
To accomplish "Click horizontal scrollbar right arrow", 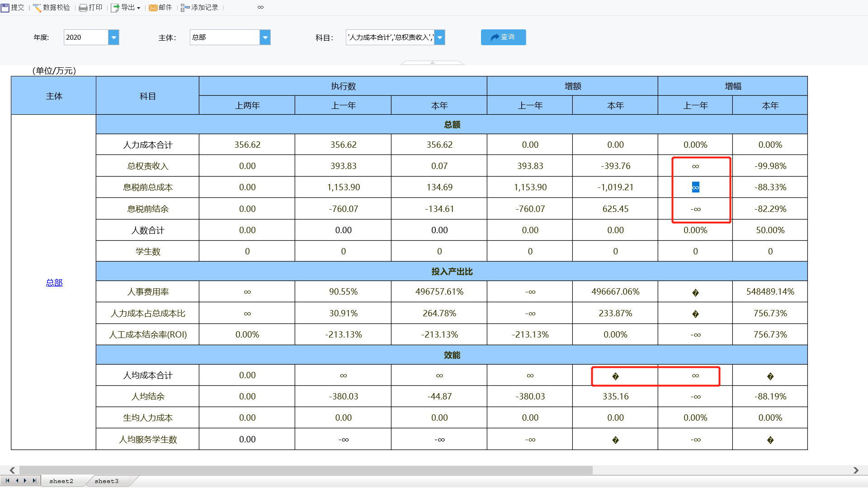I will (x=856, y=470).
